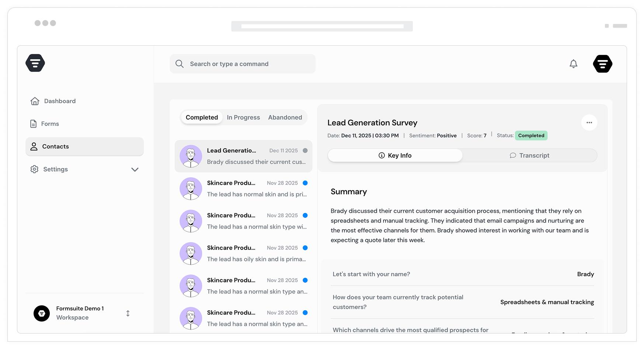Open the Formsuite Demo 1 workspace menu
This screenshot has height=349, width=644.
(x=79, y=313)
